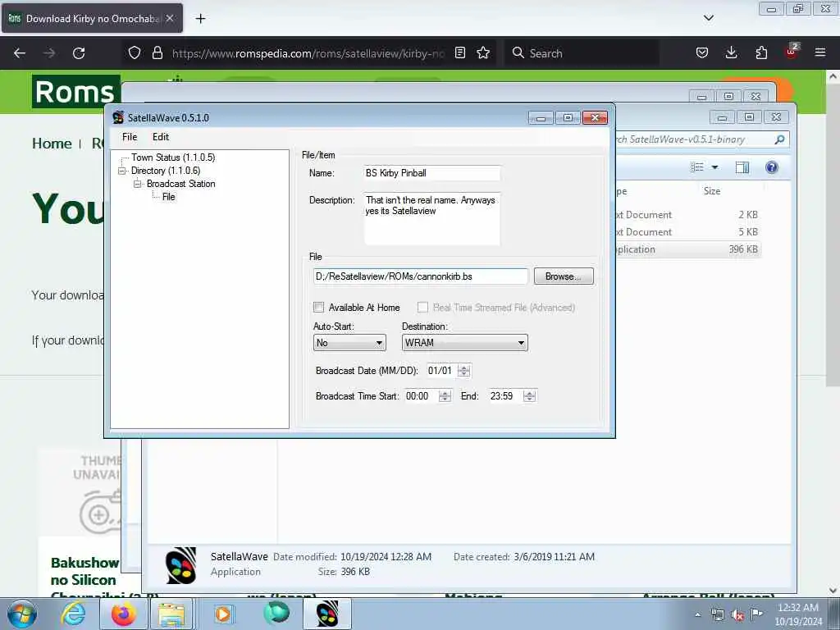The image size is (840, 630).
Task: Click the Browse... button
Action: [x=564, y=276]
